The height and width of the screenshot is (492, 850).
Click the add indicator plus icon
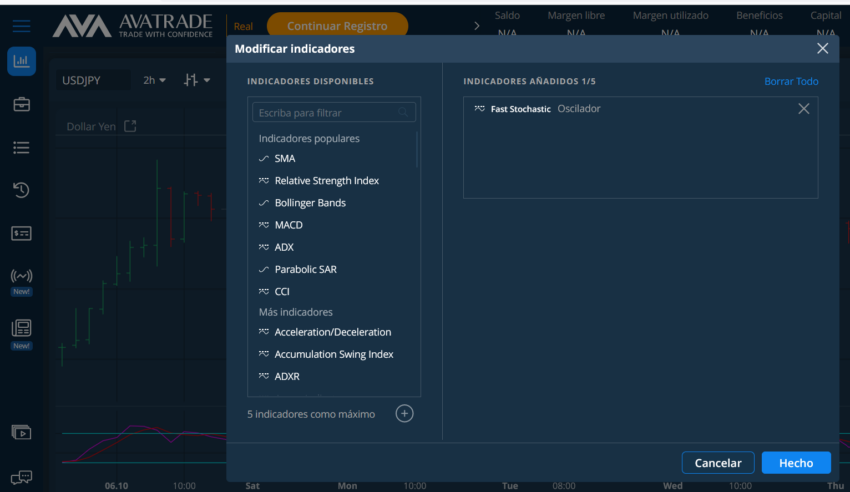point(404,413)
